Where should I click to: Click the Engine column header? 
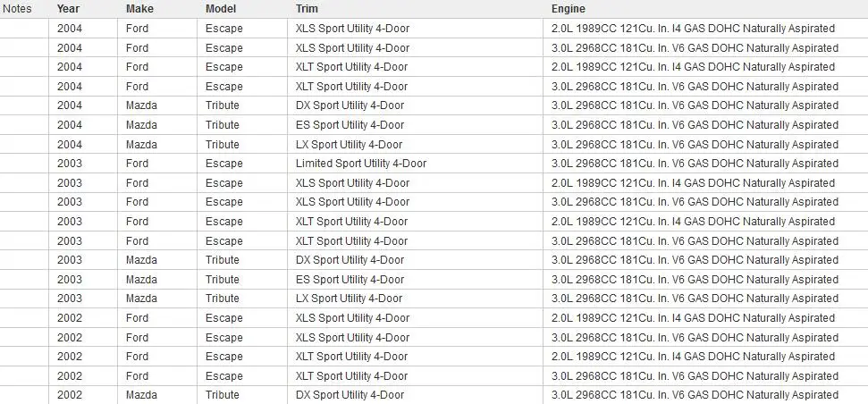point(568,9)
